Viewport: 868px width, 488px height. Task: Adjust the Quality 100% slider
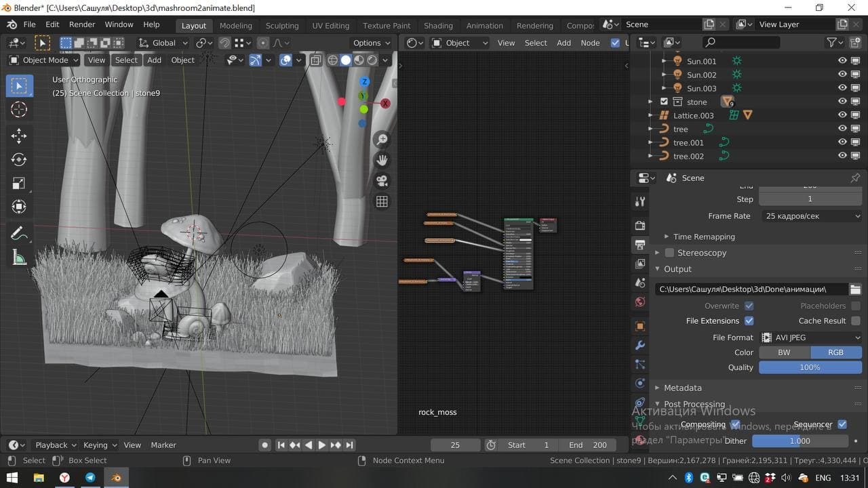point(810,367)
